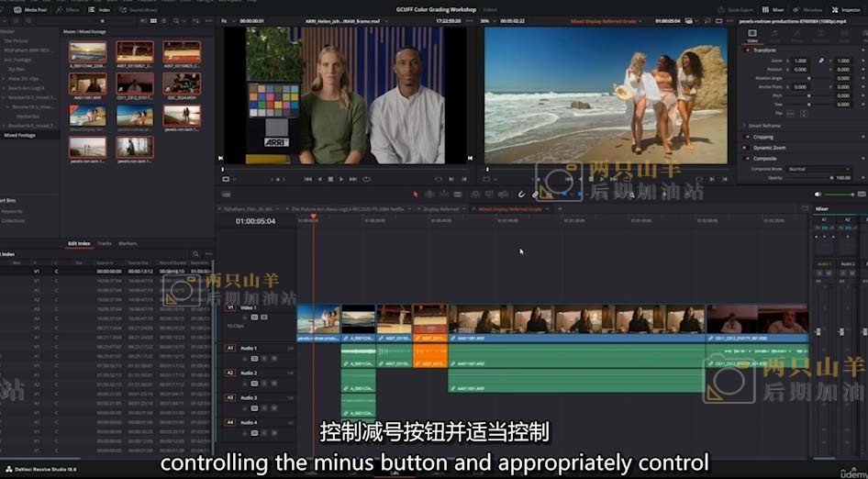Select the Mixed Footage bin
Image resolution: width=868 pixels, height=479 pixels.
(x=18, y=135)
